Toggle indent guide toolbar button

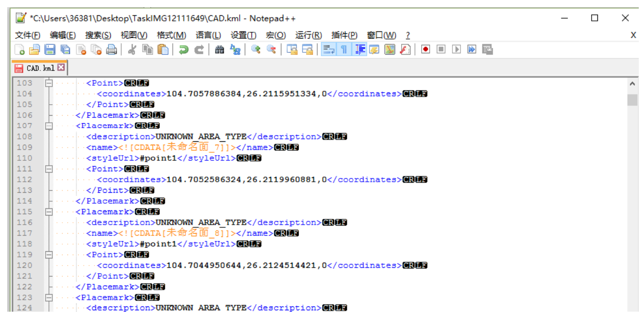(359, 49)
